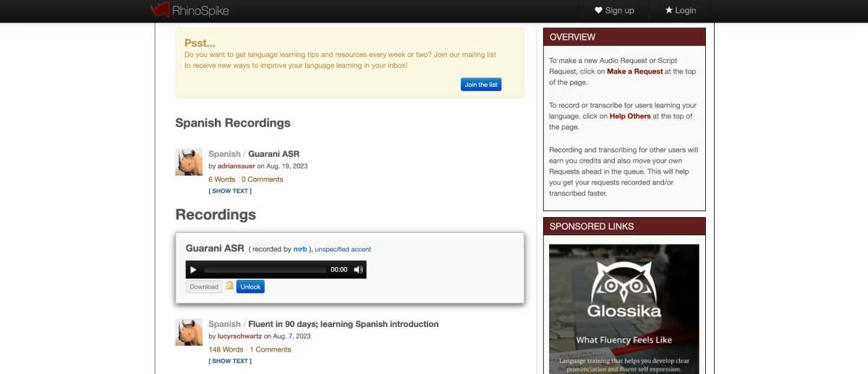Seek within the audio progress bar
Viewport: 868px width, 374px height.
(x=264, y=270)
